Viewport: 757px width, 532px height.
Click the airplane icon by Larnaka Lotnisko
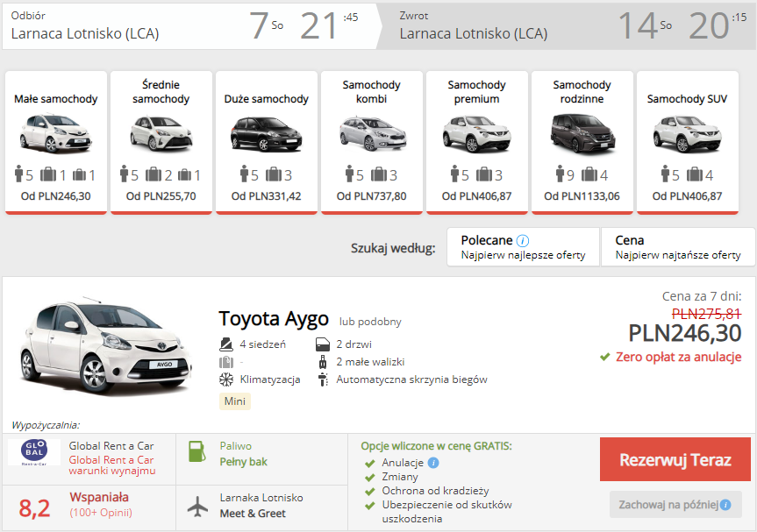tap(197, 507)
